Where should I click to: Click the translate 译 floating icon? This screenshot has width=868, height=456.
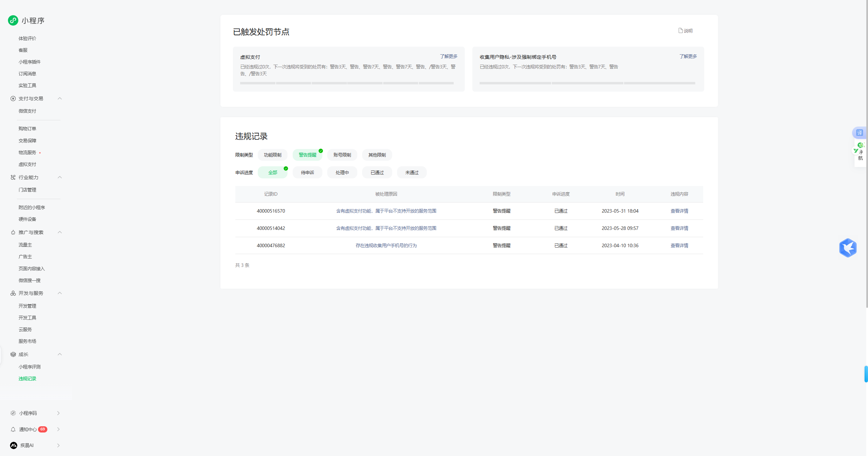click(859, 133)
